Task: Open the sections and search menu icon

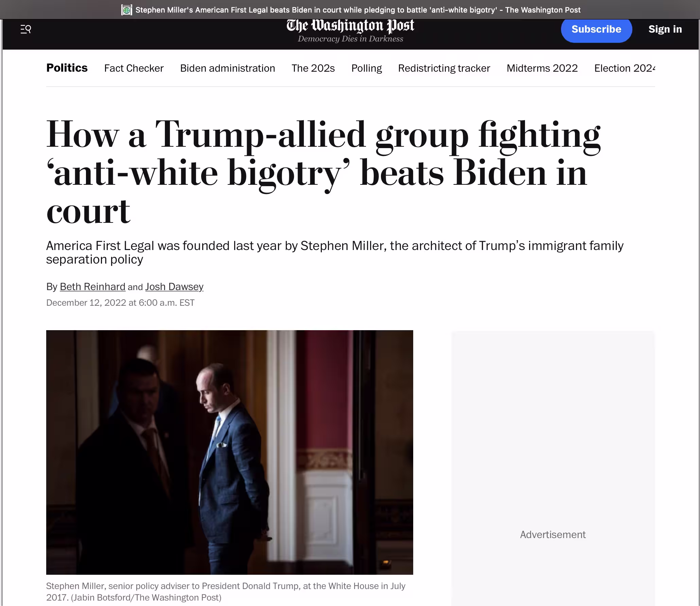Action: click(x=26, y=29)
